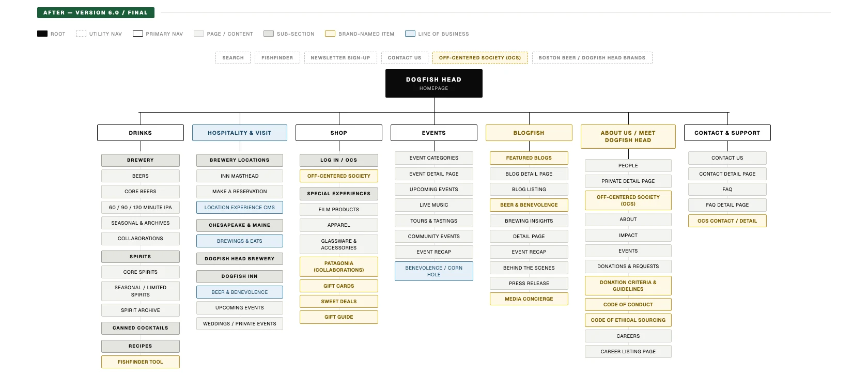Image resolution: width=868 pixels, height=391 pixels.
Task: Select the CANNED COCKTAILS sub-section
Action: [141, 328]
